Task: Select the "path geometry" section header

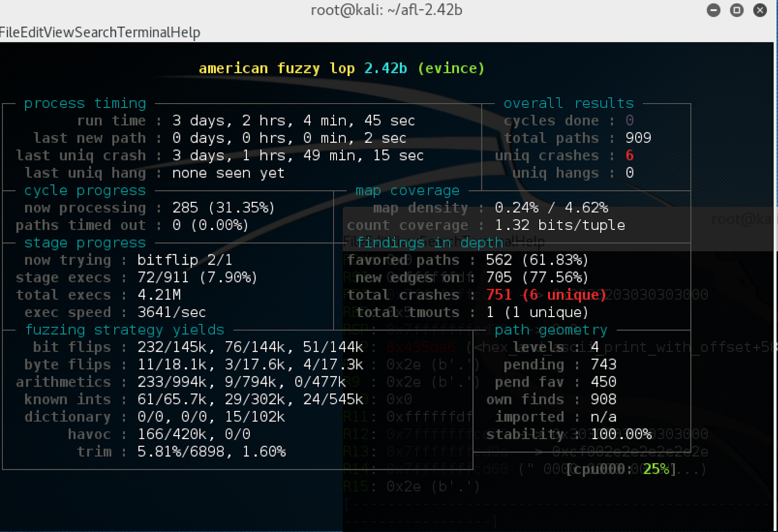Action: [x=551, y=330]
